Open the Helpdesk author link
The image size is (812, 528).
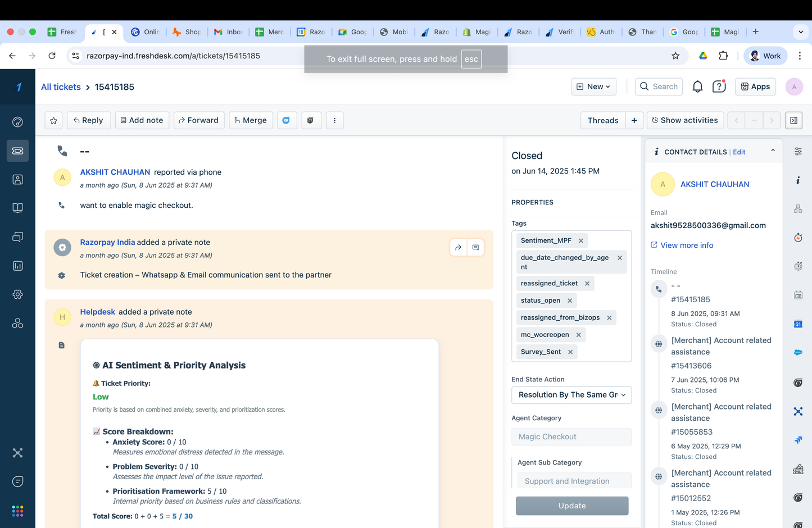click(x=98, y=312)
